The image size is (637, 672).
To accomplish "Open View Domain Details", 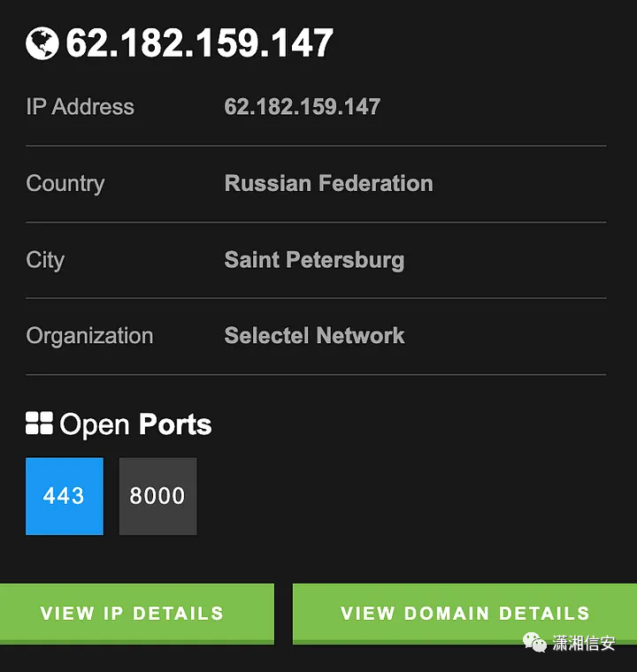I will pos(464,613).
